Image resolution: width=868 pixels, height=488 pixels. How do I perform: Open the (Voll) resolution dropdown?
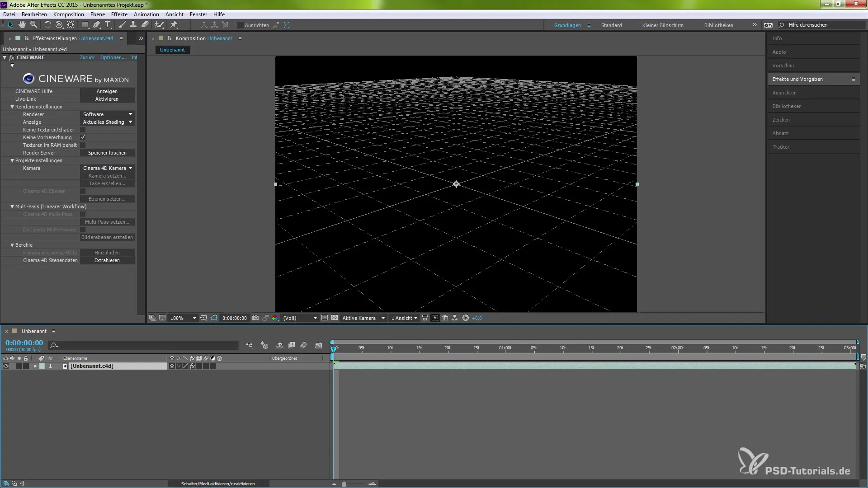tap(300, 318)
